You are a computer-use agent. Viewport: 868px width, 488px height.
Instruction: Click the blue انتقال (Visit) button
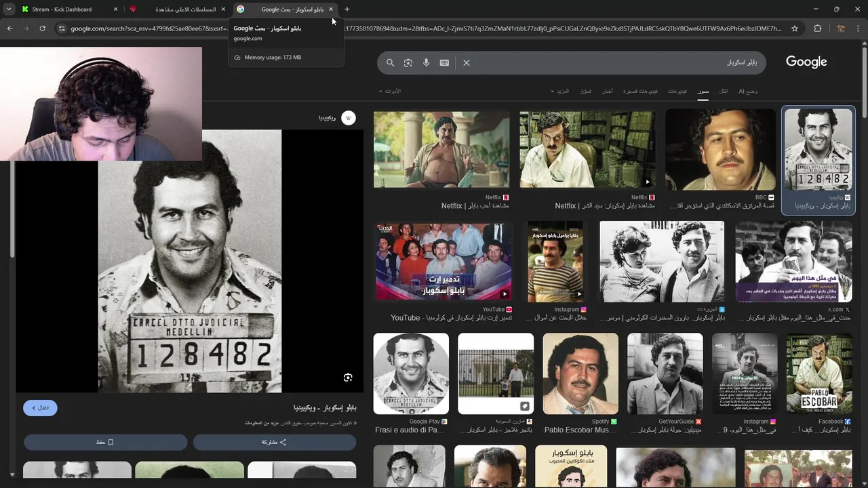tap(40, 408)
